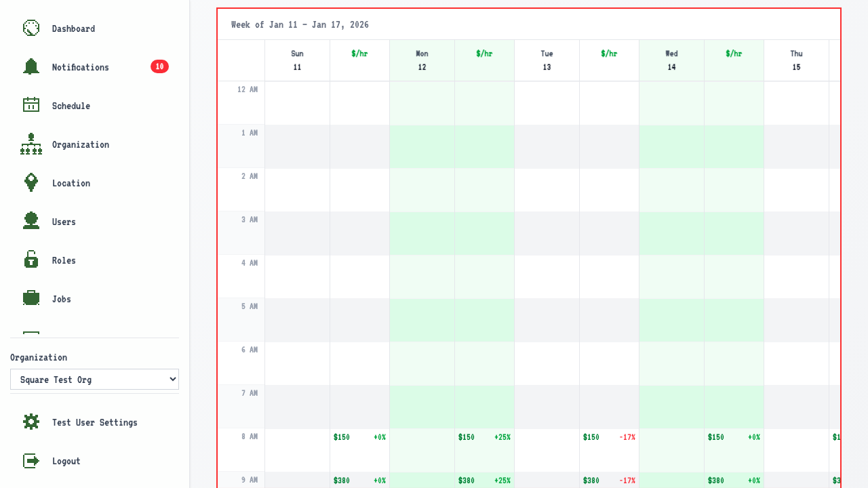Click the $/hr header next to Mon

tap(484, 54)
